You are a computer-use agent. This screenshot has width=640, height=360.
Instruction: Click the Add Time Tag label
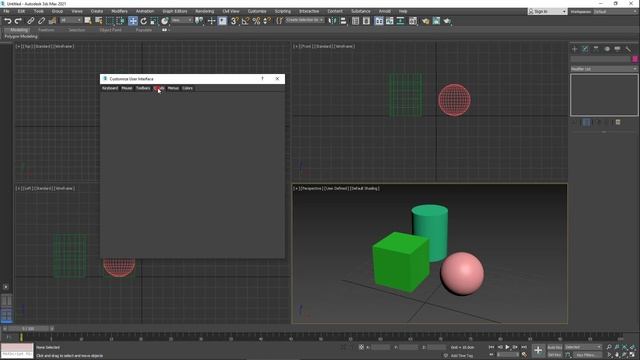coord(462,356)
